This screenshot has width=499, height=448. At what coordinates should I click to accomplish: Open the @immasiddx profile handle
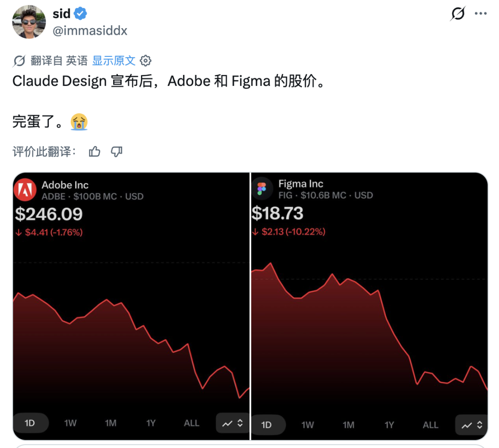click(x=90, y=31)
